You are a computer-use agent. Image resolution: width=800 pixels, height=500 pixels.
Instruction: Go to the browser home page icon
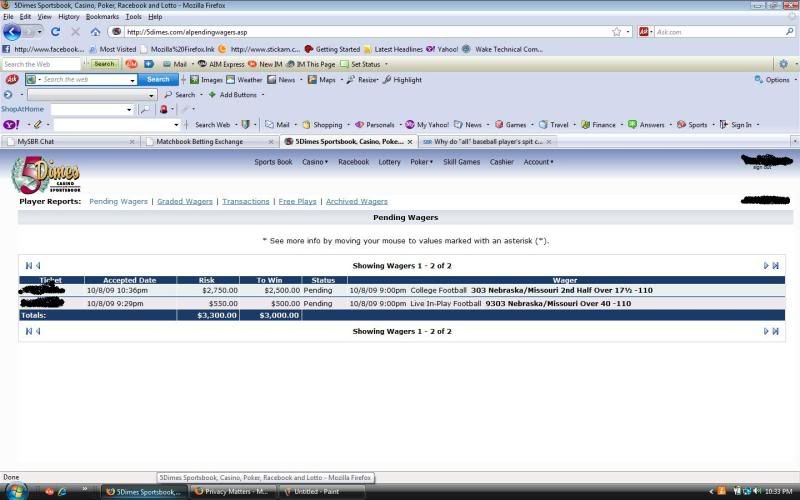tap(95, 32)
